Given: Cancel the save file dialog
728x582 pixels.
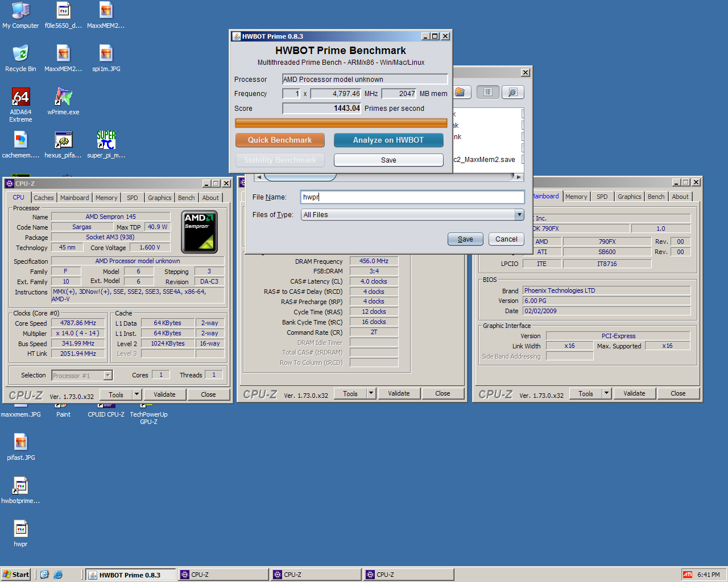Looking at the screenshot, I should [506, 239].
